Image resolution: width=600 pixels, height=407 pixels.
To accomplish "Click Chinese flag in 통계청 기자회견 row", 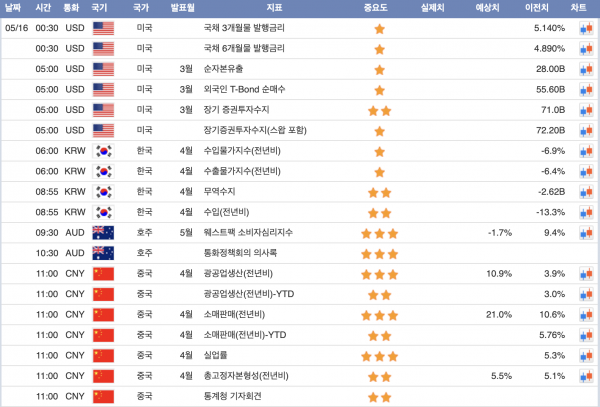I will tap(103, 397).
